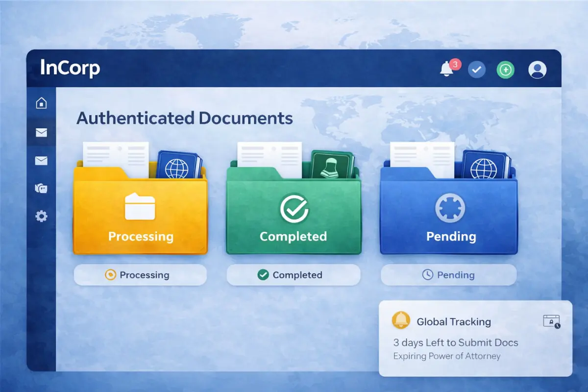Open notifications via the bell icon
588x392 pixels.
[446, 69]
